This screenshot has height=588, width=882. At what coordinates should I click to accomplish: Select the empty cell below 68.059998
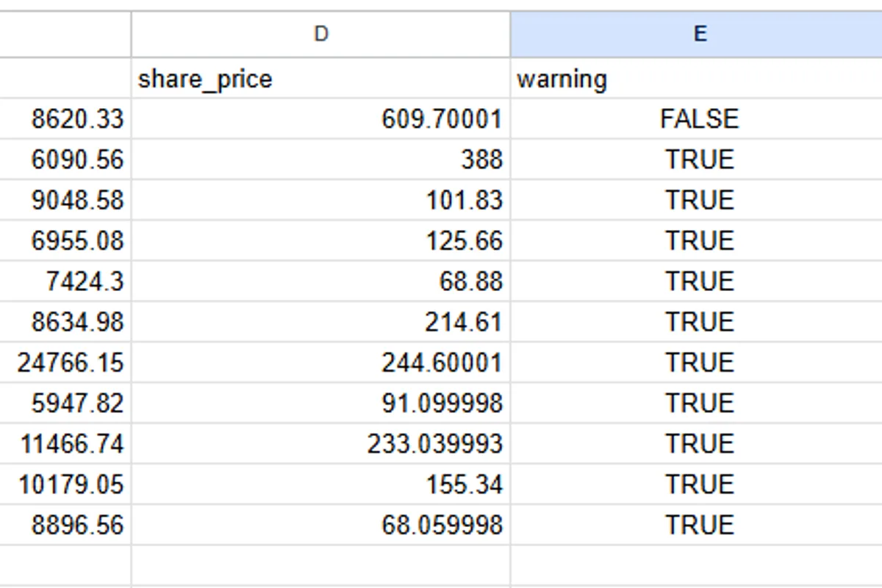point(320,564)
